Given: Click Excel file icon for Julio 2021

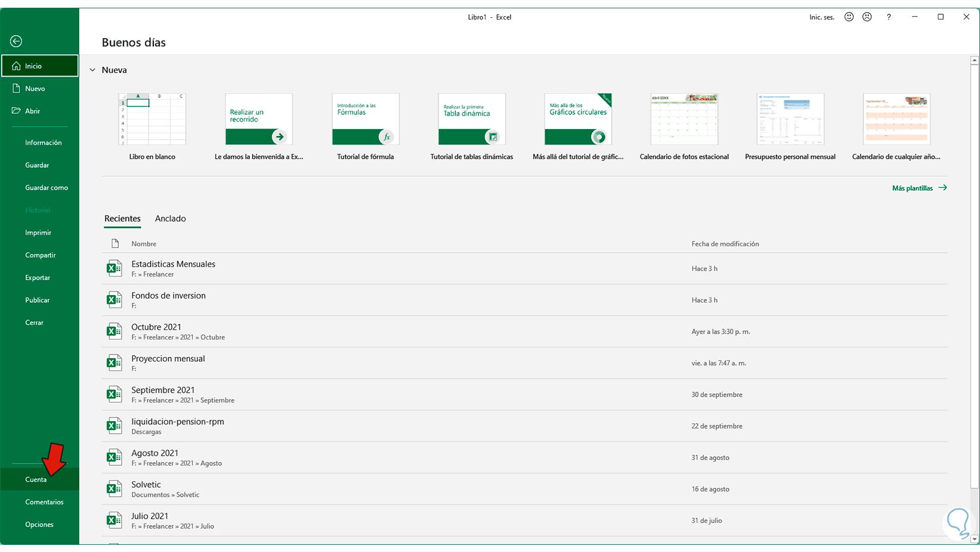Looking at the screenshot, I should [x=114, y=520].
